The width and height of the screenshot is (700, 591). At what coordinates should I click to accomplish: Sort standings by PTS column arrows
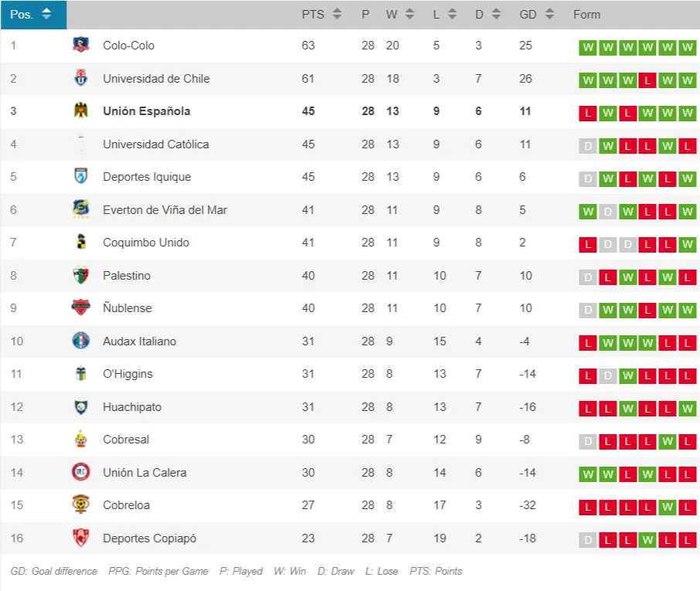(337, 15)
